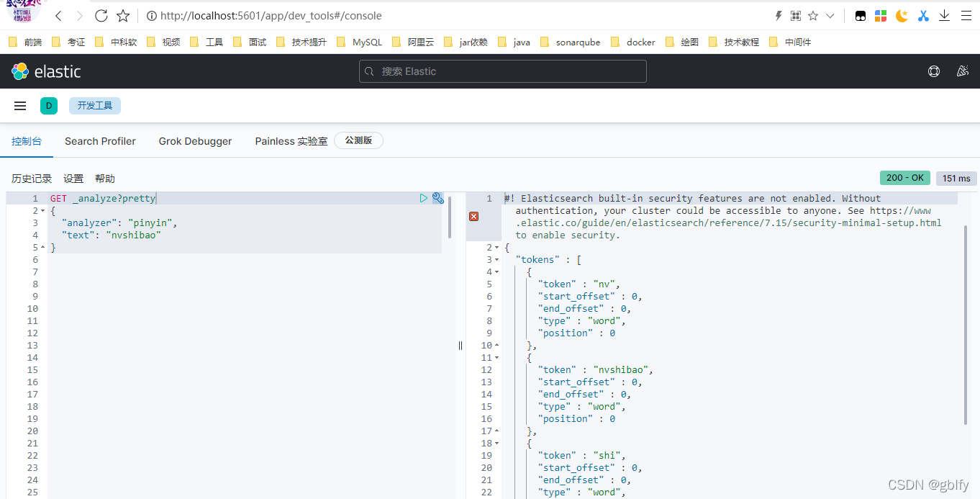Open the 阿里云 bookmark folder

[x=413, y=42]
